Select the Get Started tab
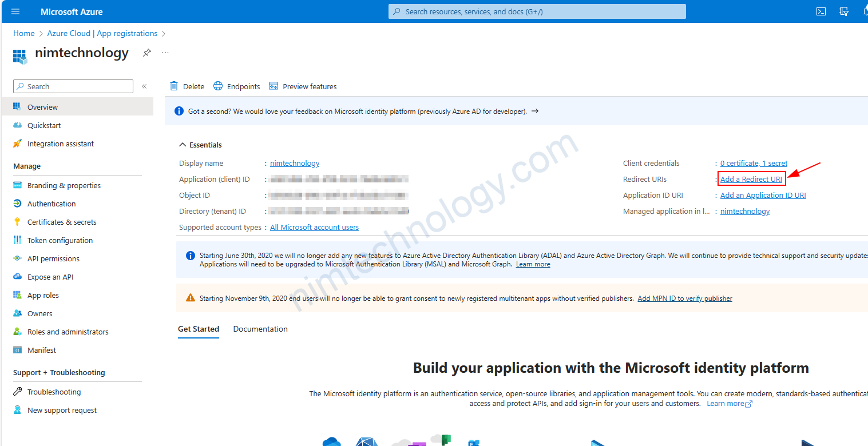 (198, 329)
